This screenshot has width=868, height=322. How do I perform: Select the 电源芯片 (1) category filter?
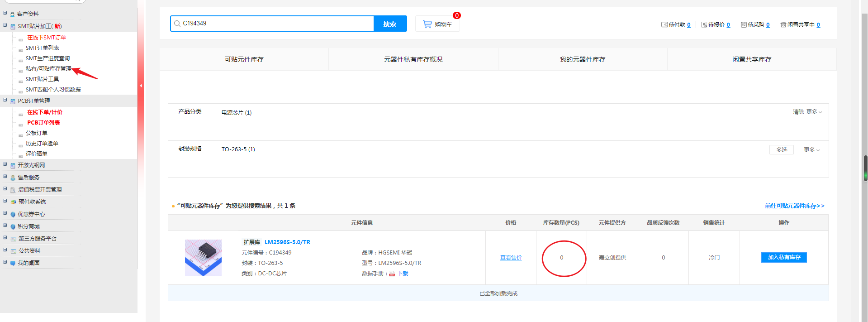(x=236, y=113)
